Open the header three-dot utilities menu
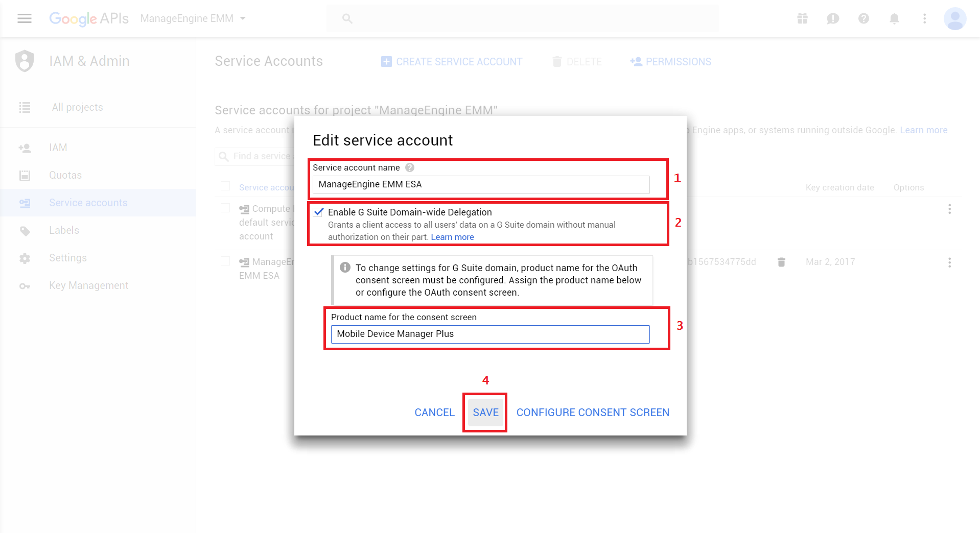 click(924, 19)
